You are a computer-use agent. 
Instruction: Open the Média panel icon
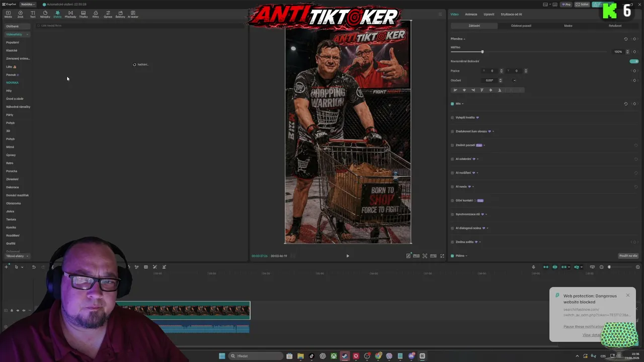click(8, 14)
